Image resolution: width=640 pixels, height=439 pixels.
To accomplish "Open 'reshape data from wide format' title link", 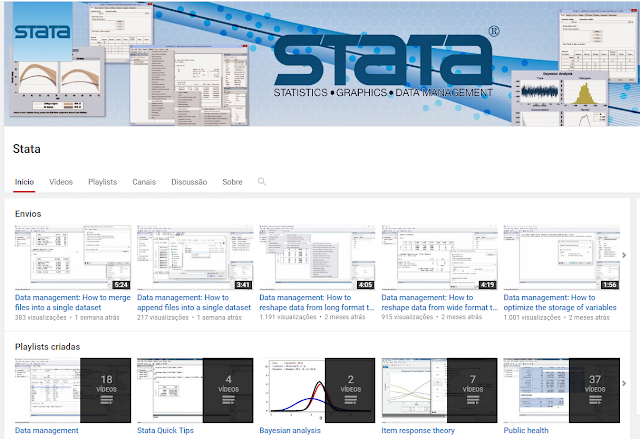I will point(440,302).
